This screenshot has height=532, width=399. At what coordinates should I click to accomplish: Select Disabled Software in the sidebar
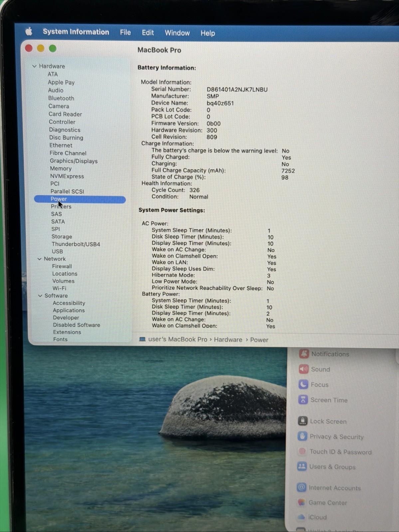(77, 325)
